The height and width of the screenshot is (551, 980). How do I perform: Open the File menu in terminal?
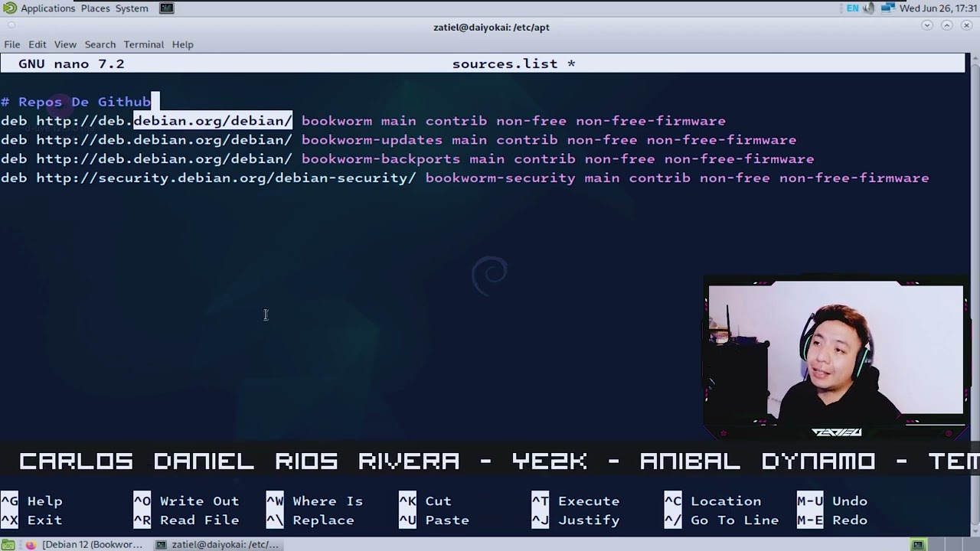pos(11,44)
